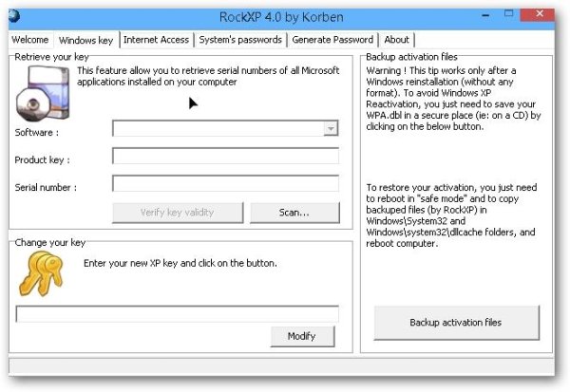
Task: Click the RockXP globe title bar icon
Action: [14, 16]
